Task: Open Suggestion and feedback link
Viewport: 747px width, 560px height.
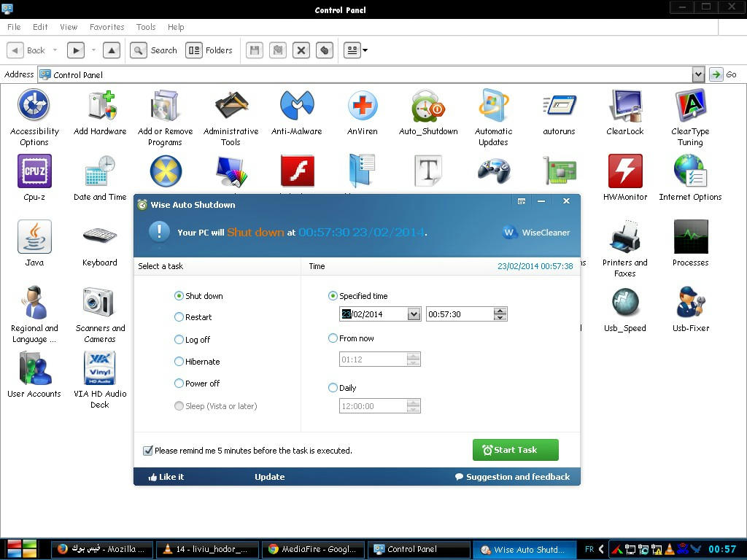Action: point(513,477)
